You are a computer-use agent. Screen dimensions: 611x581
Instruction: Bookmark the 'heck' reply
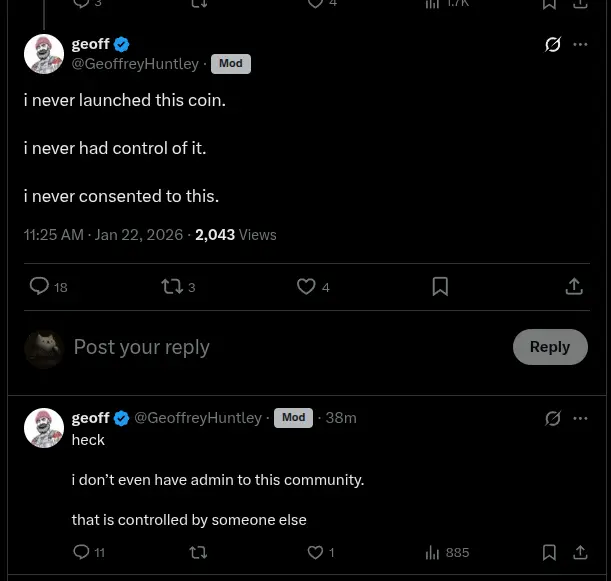tap(549, 552)
